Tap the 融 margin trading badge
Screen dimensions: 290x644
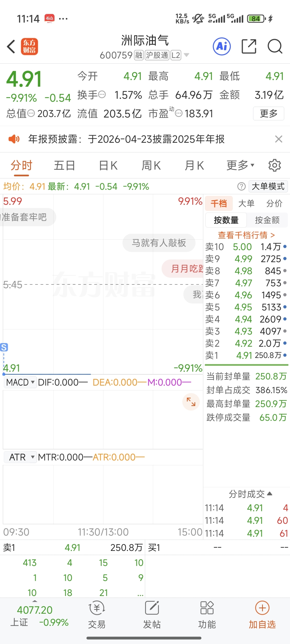pyautogui.click(x=139, y=55)
